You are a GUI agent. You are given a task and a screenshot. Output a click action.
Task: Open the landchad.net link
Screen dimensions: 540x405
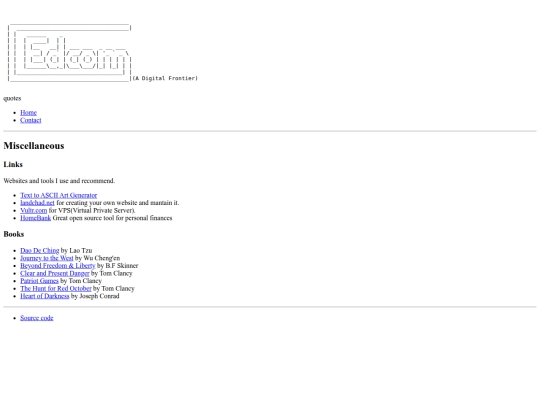[37, 203]
